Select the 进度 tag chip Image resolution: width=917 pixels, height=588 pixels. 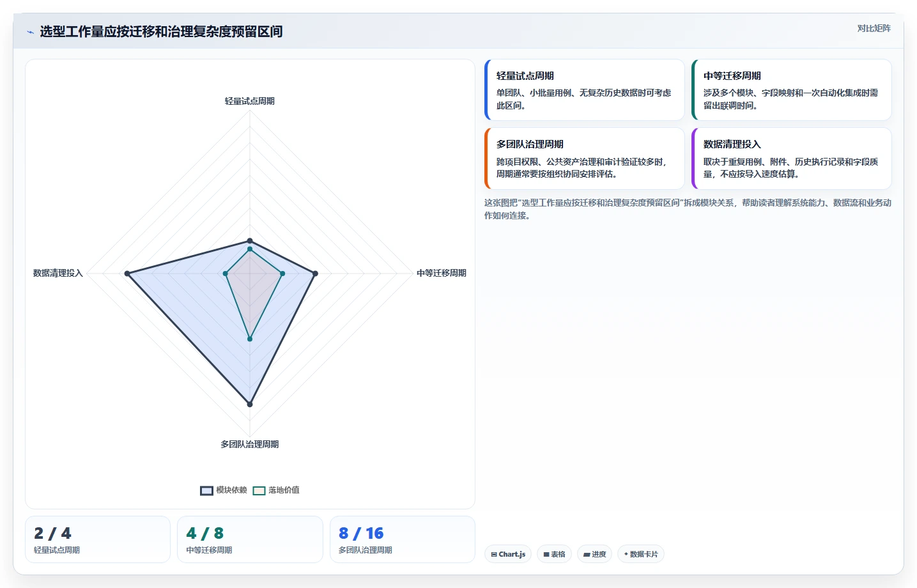coord(594,554)
